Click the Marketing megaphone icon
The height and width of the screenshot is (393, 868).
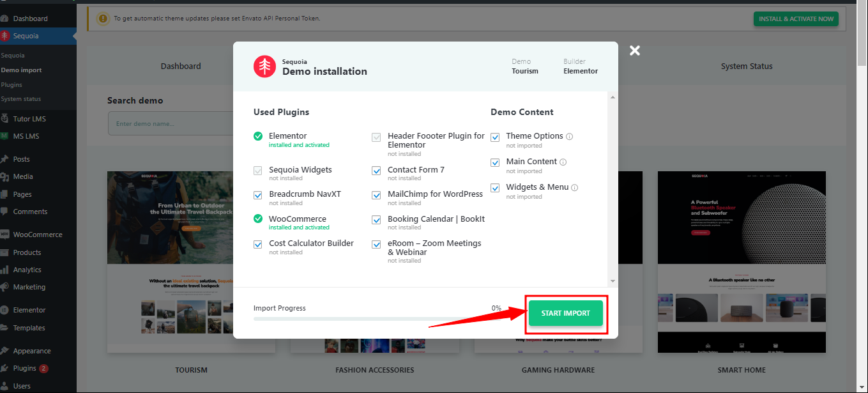click(x=5, y=287)
